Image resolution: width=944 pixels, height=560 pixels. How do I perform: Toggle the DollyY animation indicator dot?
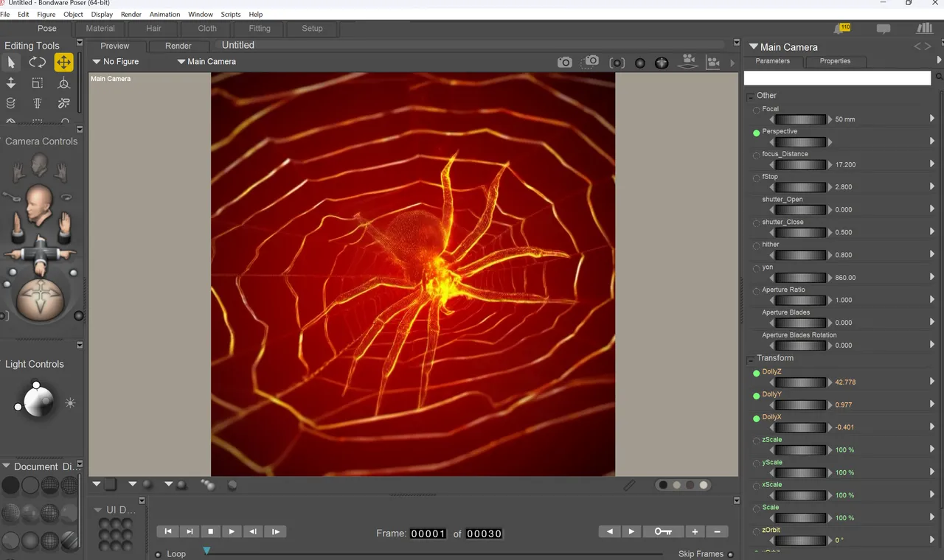756,396
